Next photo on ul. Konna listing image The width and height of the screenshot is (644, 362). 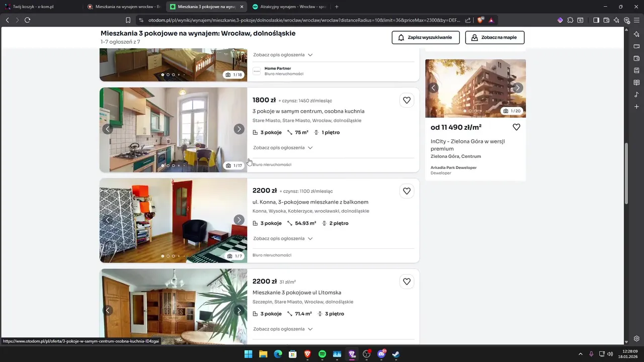tap(239, 220)
